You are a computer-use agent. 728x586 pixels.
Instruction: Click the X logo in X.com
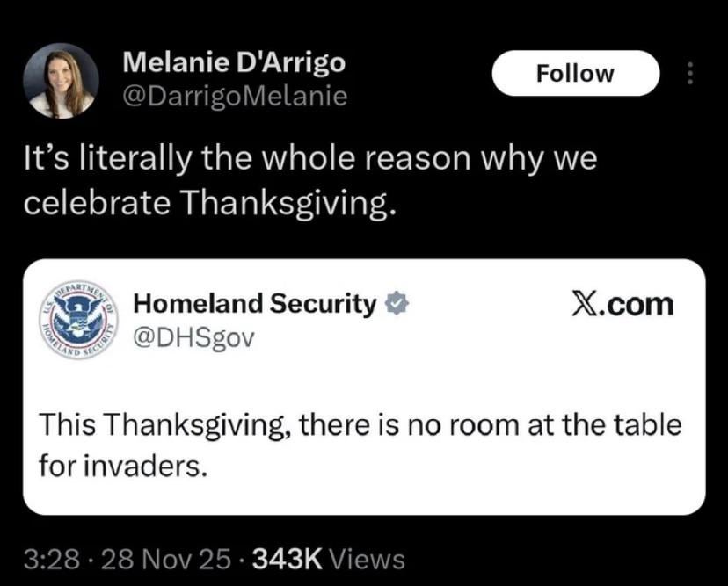582,305
